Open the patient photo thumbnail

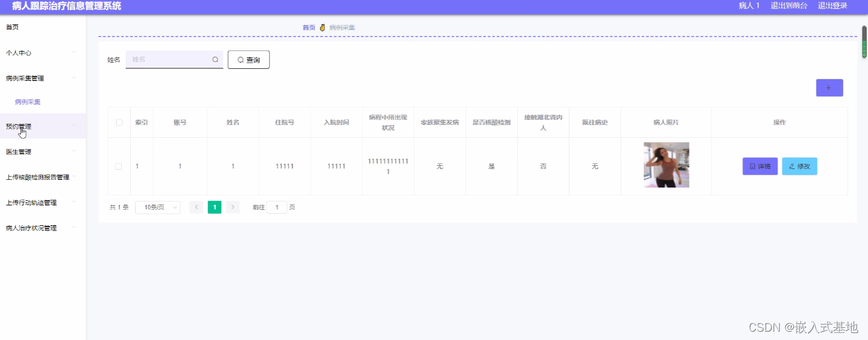666,165
